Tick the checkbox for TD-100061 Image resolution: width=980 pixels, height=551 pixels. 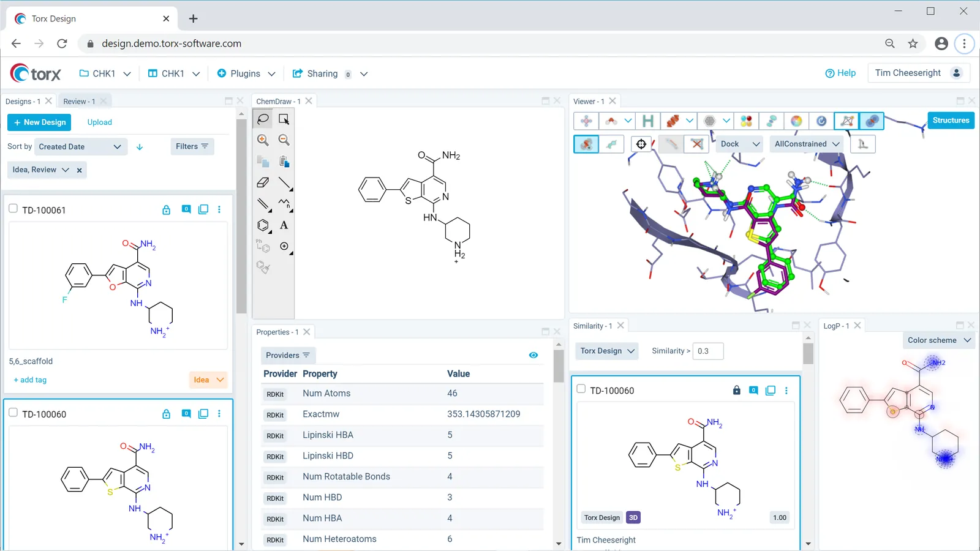13,209
